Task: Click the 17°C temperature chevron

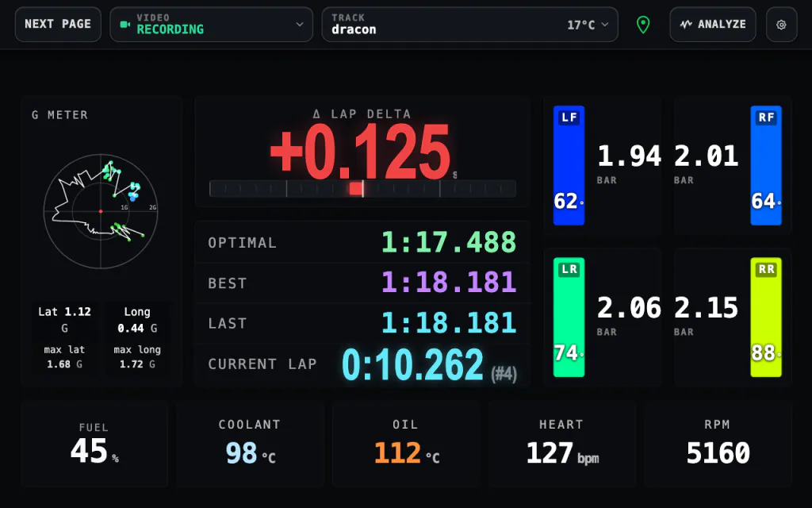Action: 605,25
